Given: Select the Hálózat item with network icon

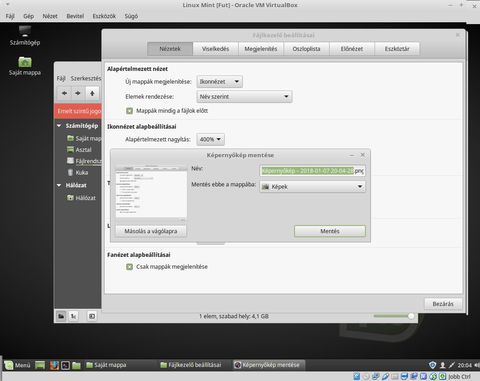Looking at the screenshot, I should (x=81, y=198).
